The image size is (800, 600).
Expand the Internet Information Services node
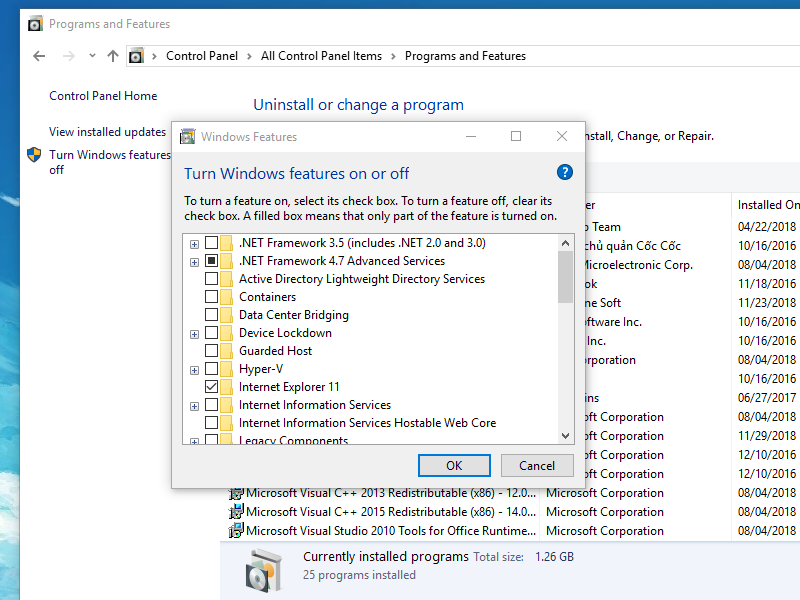click(x=194, y=407)
